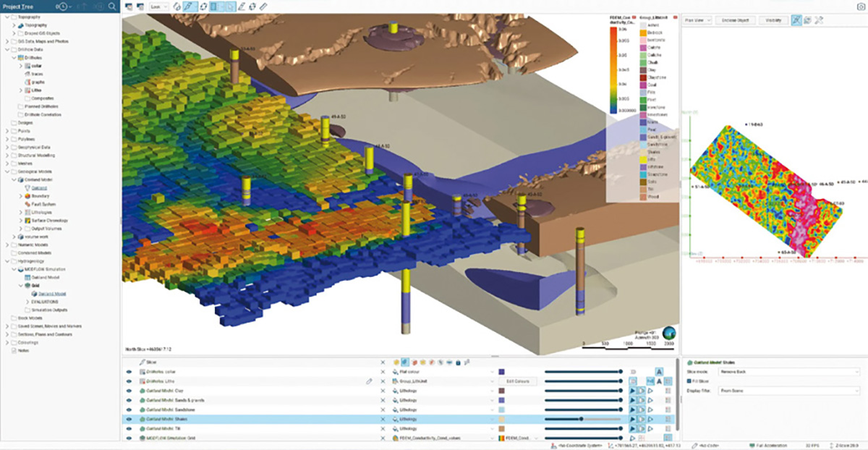Screen dimensions: 868x450
Task: Click the first slice-axis icon in Slice row
Action: click(x=396, y=362)
